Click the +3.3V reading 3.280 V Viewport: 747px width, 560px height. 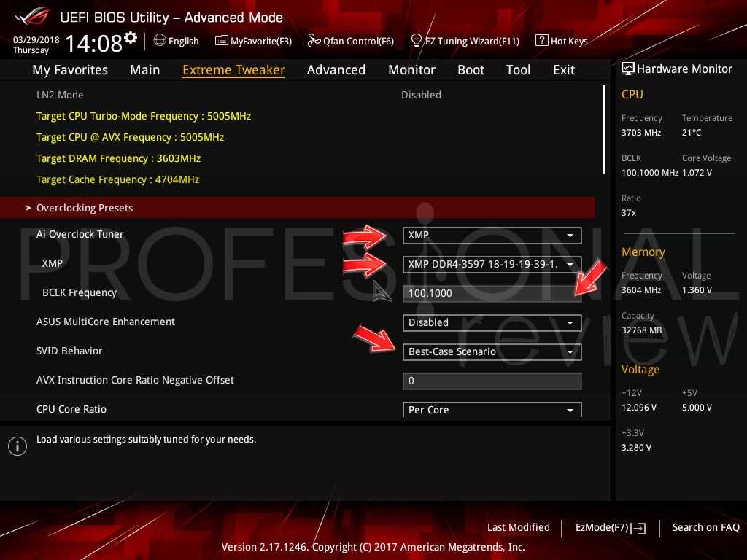pos(636,448)
